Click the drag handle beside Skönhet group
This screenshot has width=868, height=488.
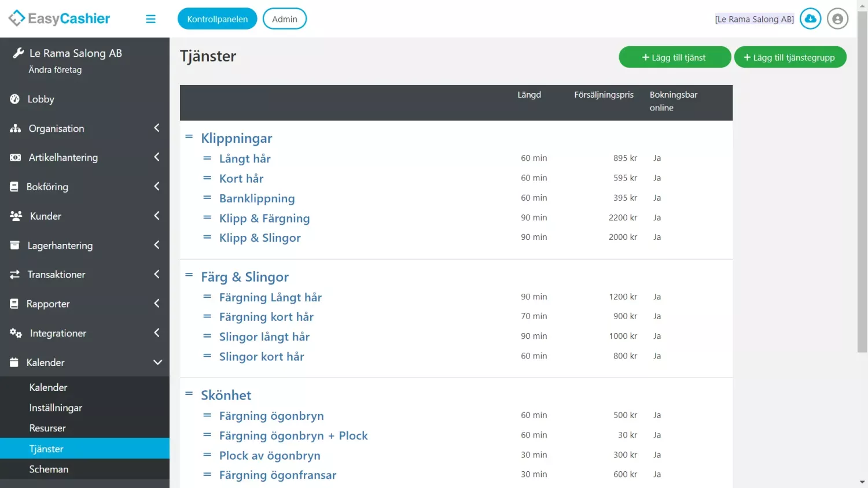(x=189, y=394)
